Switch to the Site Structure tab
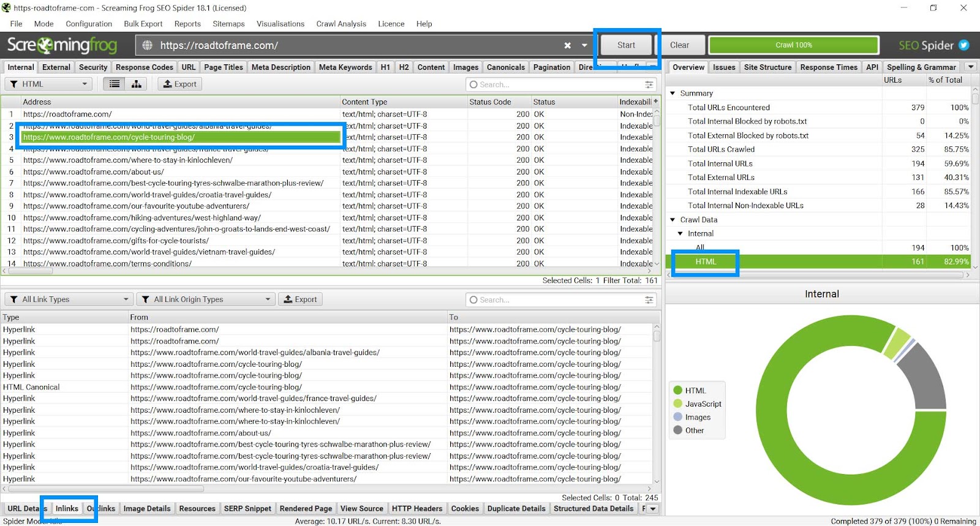The height and width of the screenshot is (526, 980). coord(767,67)
